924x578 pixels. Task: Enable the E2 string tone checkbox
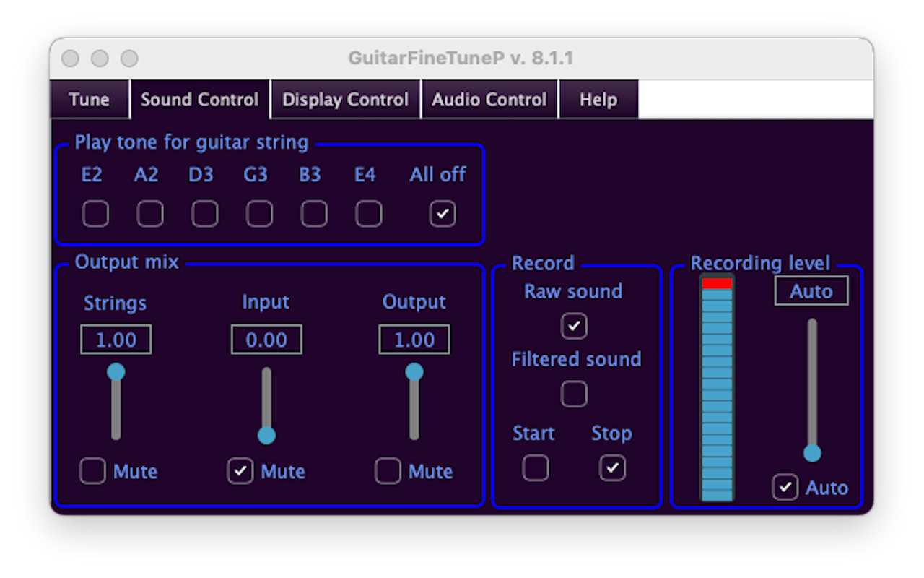[95, 214]
